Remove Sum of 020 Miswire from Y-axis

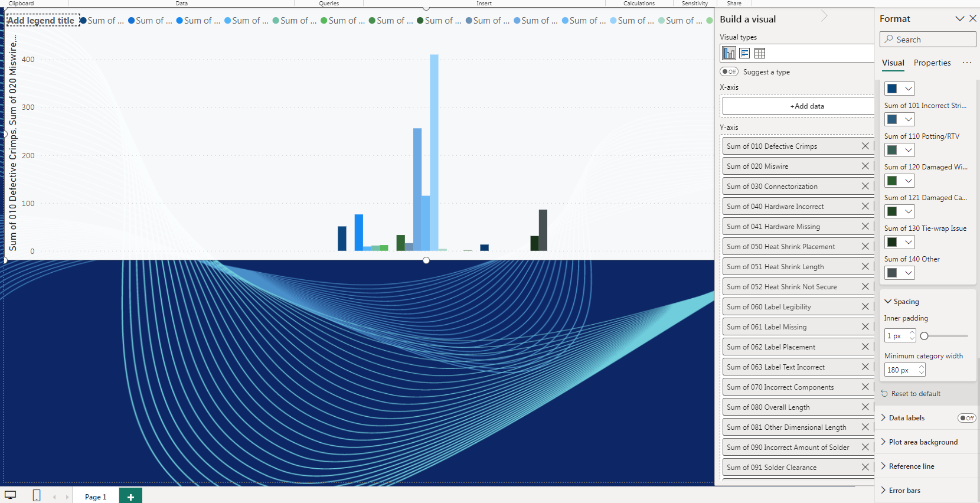865,166
